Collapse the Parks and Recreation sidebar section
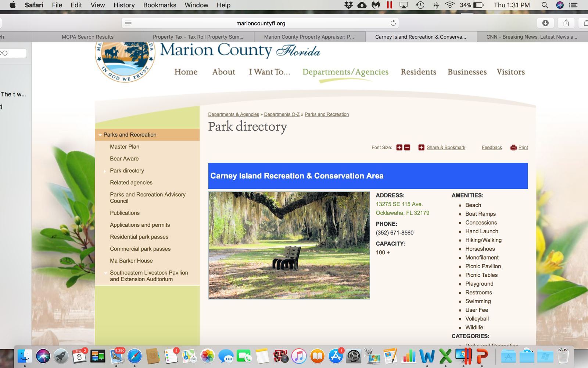This screenshot has height=368, width=588. (x=100, y=135)
